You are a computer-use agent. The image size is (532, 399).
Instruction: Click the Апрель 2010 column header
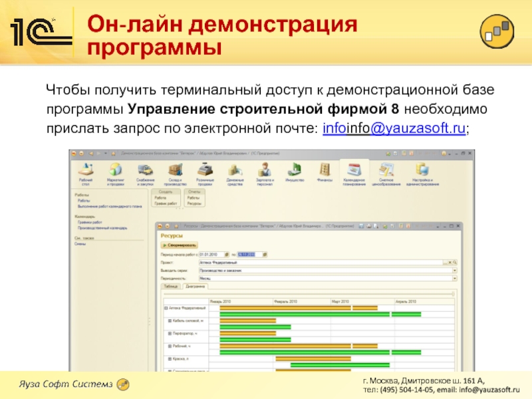424,301
